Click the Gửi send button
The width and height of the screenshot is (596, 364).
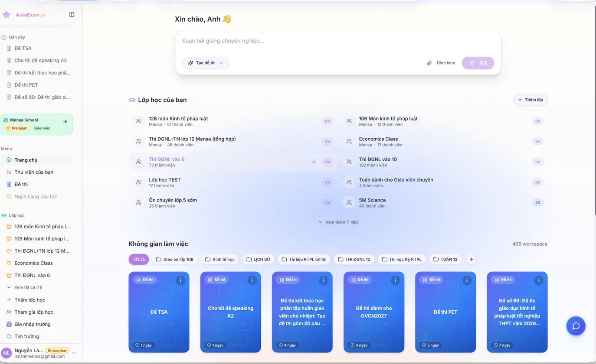pyautogui.click(x=478, y=63)
